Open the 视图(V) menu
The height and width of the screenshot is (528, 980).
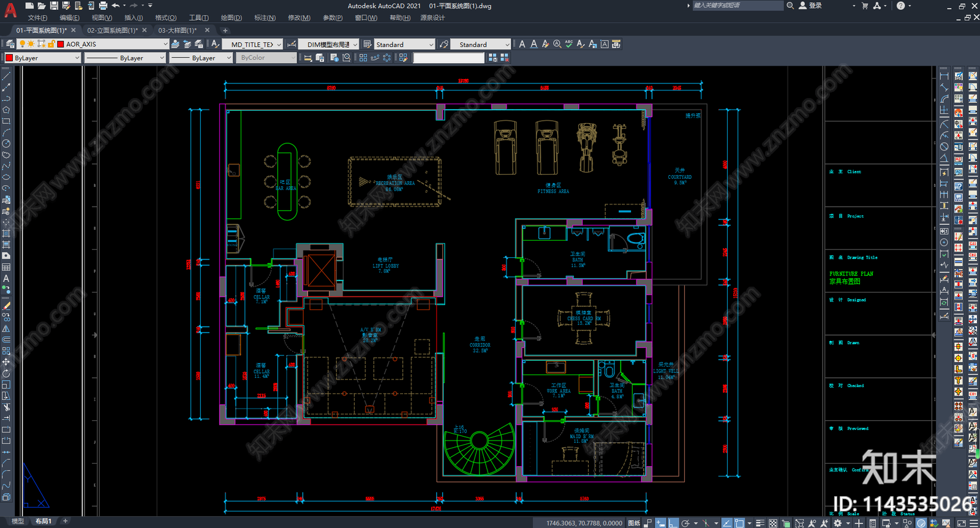(x=102, y=18)
